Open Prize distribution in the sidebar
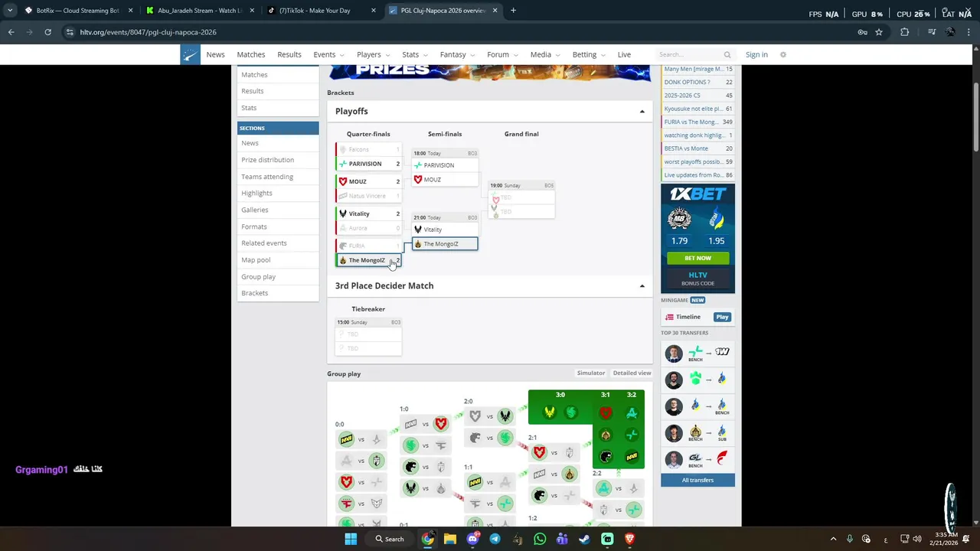 (x=267, y=160)
